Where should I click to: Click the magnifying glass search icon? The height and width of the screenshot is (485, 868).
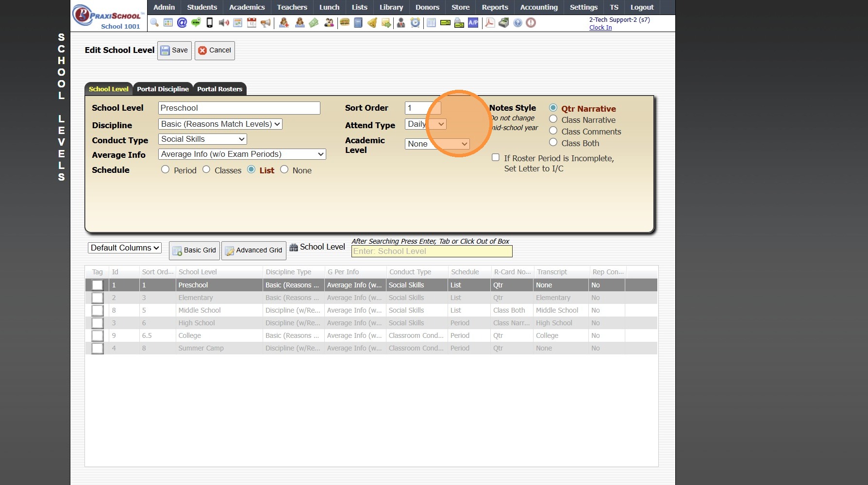point(154,23)
